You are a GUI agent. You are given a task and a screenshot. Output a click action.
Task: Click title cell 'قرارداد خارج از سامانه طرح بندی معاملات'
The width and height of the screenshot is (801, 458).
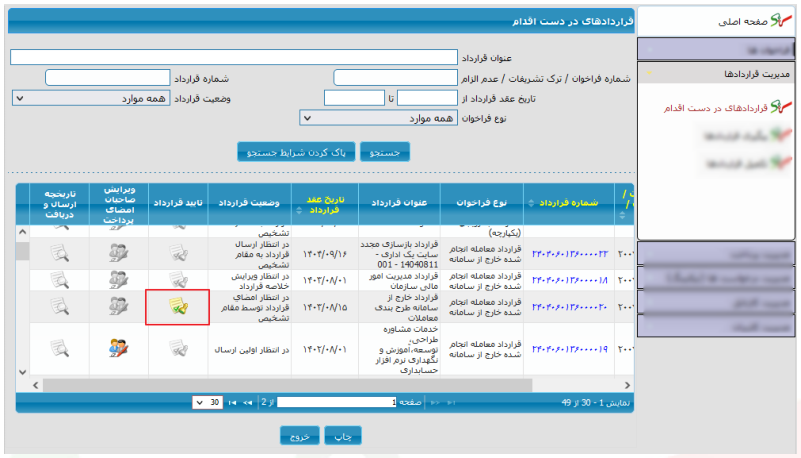click(406, 307)
